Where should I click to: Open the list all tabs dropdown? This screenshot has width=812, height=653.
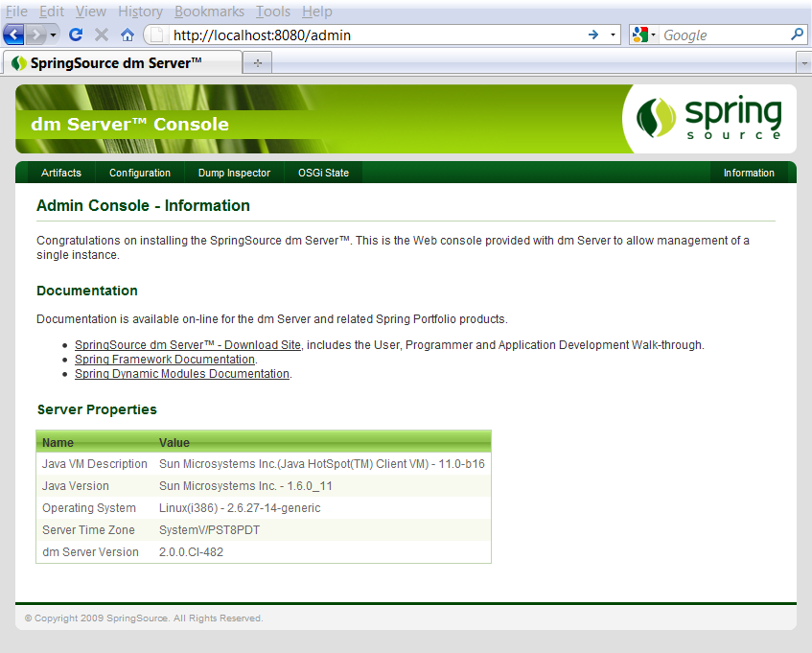(x=803, y=63)
